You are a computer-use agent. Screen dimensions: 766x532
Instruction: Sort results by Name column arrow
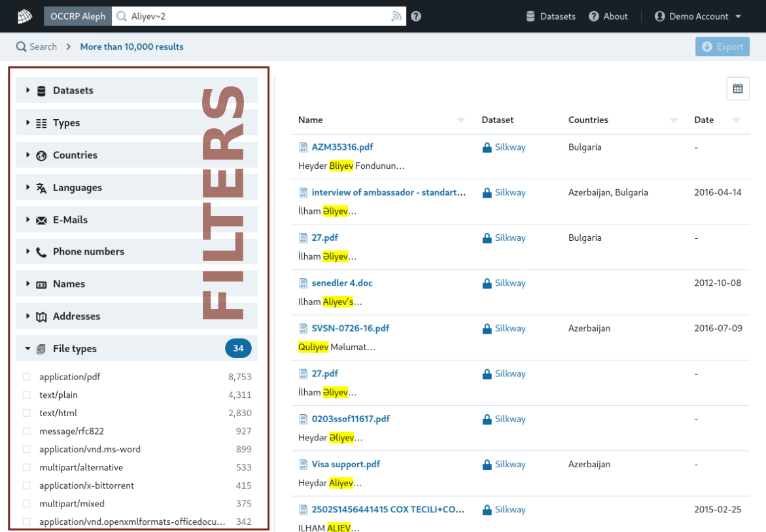[x=461, y=120]
